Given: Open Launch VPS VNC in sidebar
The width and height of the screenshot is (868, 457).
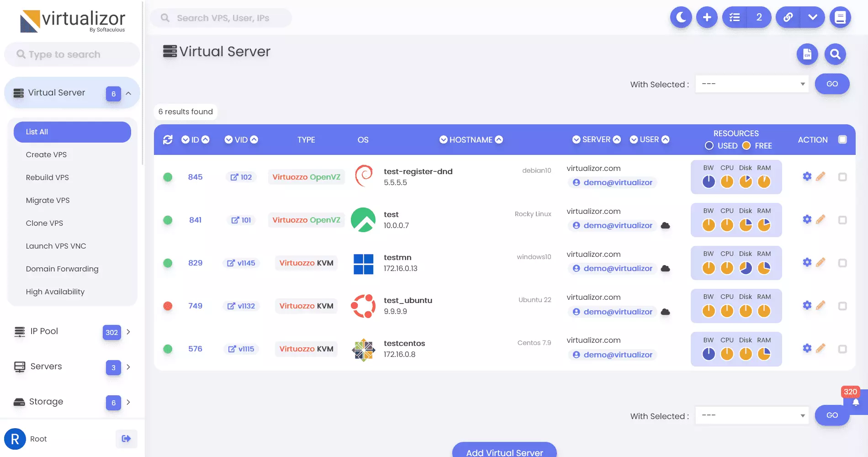Looking at the screenshot, I should pos(56,246).
